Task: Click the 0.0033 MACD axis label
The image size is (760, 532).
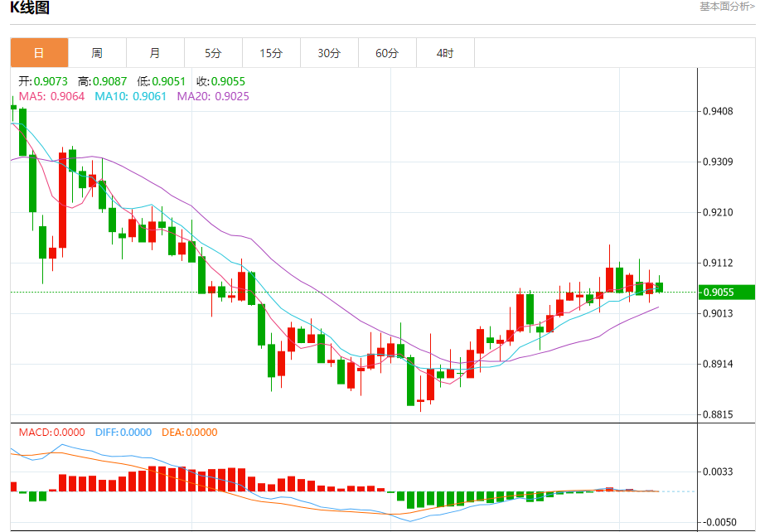Action: [719, 472]
